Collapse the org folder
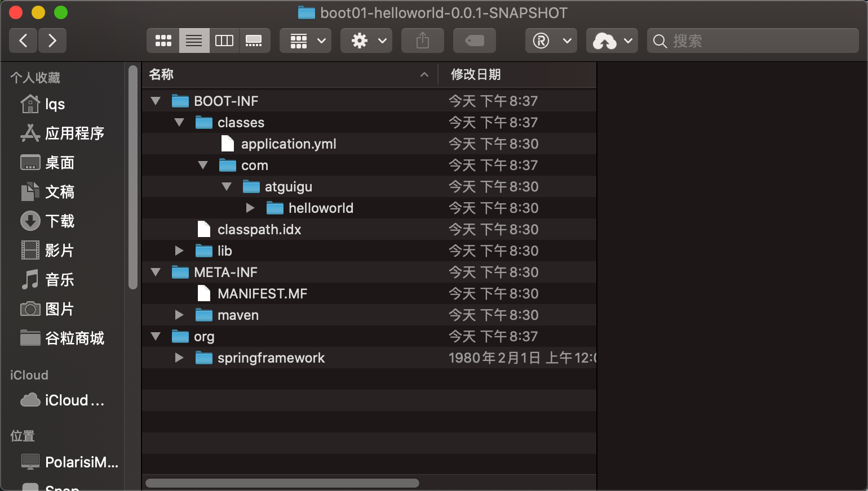The width and height of the screenshot is (868, 491). [x=156, y=337]
